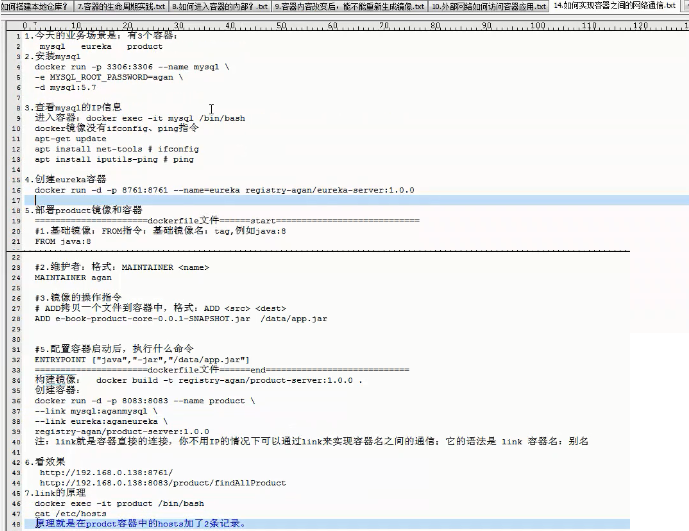Click the heading '2.安装mysql'
This screenshot has height=531, width=689.
click(53, 57)
